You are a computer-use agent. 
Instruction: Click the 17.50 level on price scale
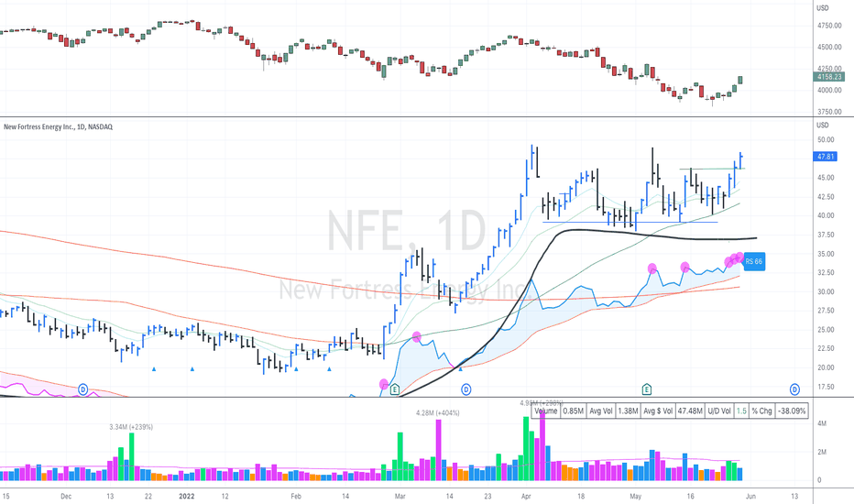pos(826,387)
